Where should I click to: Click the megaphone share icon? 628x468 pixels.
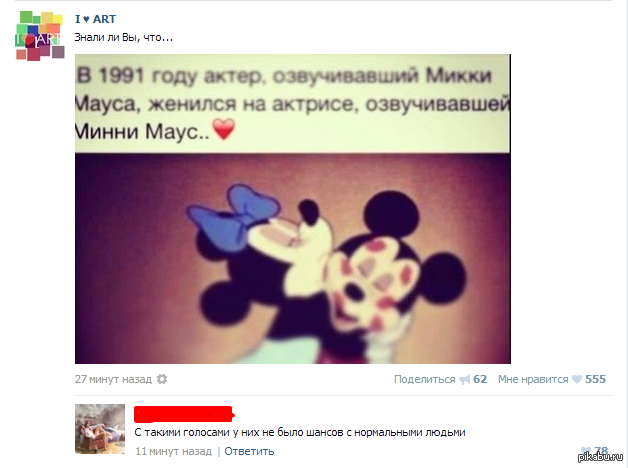coord(465,380)
